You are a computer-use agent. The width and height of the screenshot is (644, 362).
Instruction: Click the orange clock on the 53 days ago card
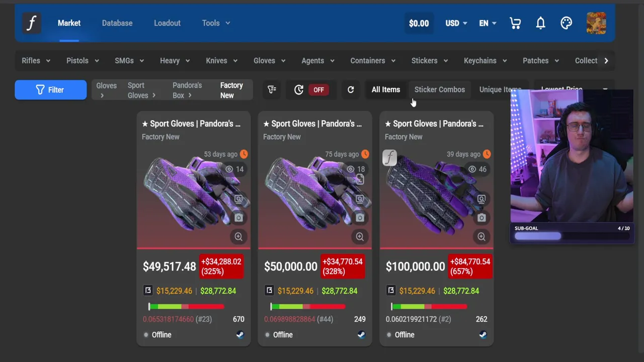[244, 154]
